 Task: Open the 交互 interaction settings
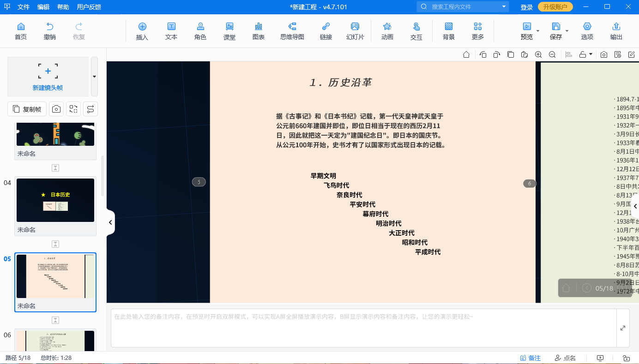416,31
